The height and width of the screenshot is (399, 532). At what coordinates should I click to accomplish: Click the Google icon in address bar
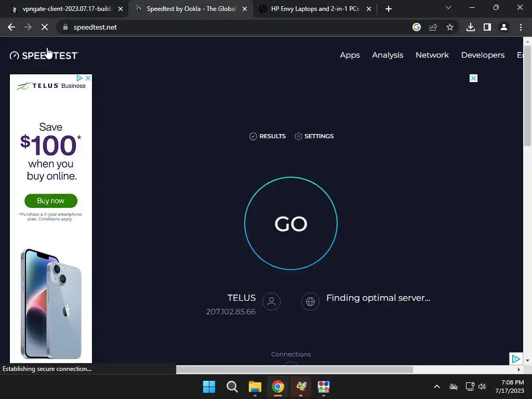tap(417, 27)
